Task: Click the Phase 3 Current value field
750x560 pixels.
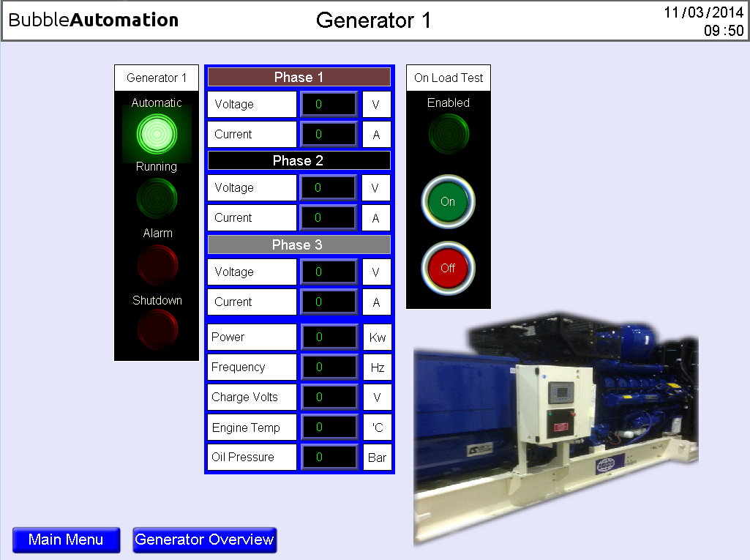Action: tap(329, 302)
